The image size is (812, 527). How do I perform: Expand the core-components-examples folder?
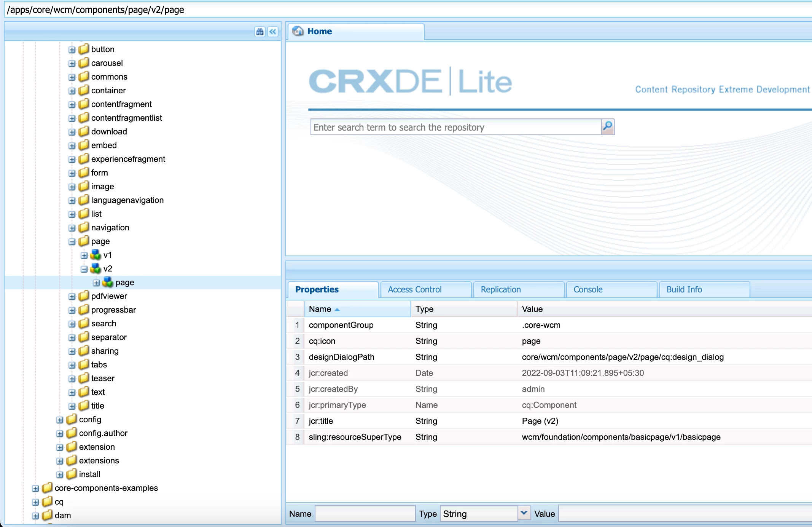[35, 489]
